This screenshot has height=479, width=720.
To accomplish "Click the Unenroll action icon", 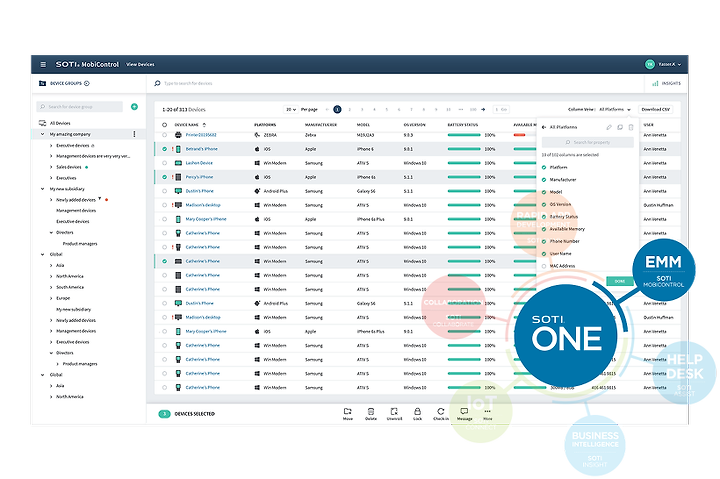I will tap(394, 411).
